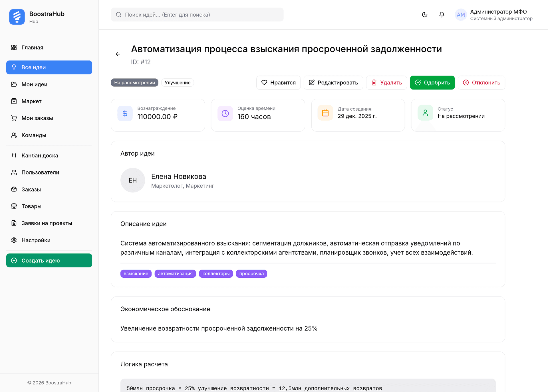Select the автоматизация tag
This screenshot has width=548, height=392.
point(175,273)
